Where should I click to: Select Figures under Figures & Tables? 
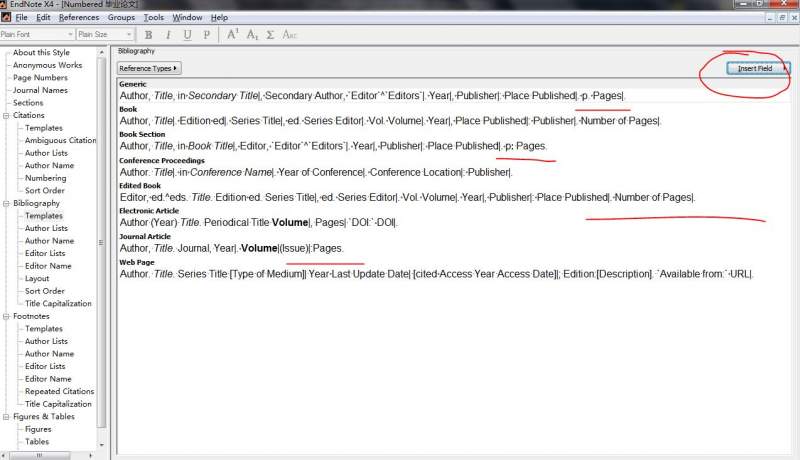pyautogui.click(x=38, y=429)
